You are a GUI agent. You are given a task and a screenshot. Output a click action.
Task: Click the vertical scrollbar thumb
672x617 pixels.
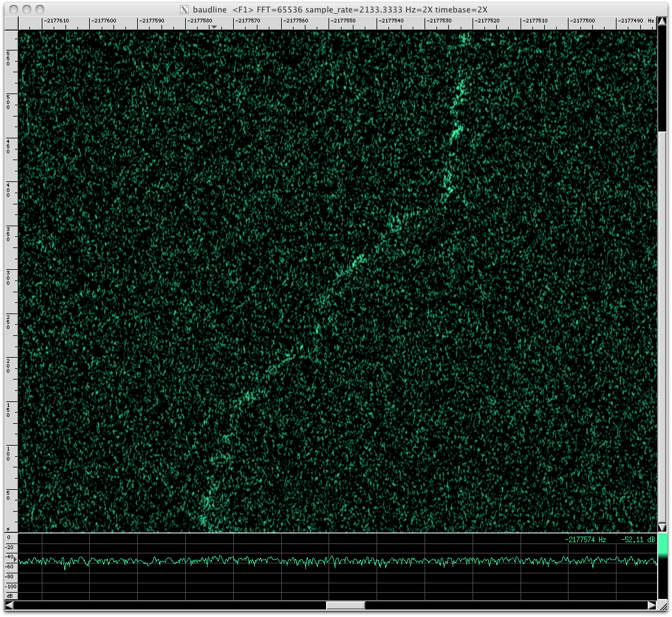pos(662,328)
